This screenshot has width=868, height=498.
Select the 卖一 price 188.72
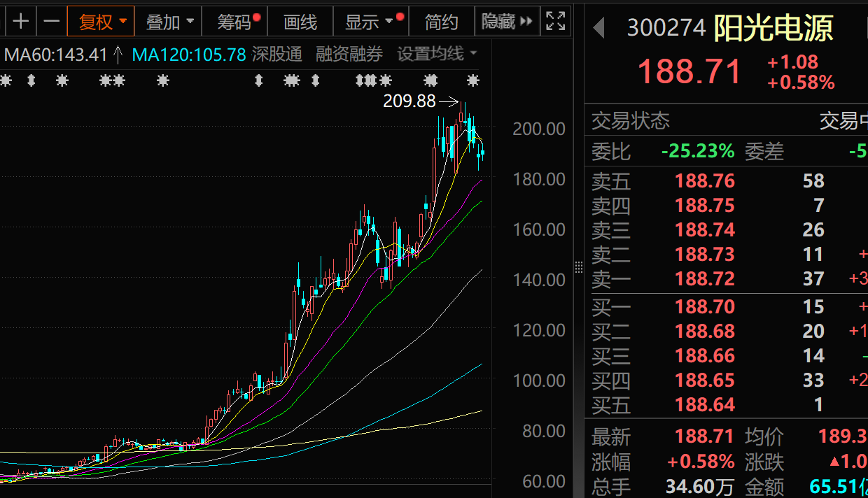[705, 279]
